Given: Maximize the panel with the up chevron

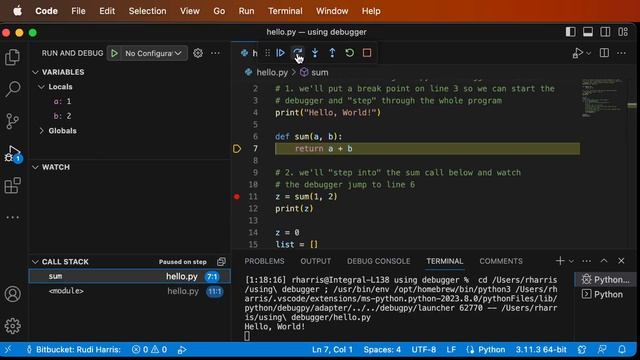Looking at the screenshot, I should 604,261.
